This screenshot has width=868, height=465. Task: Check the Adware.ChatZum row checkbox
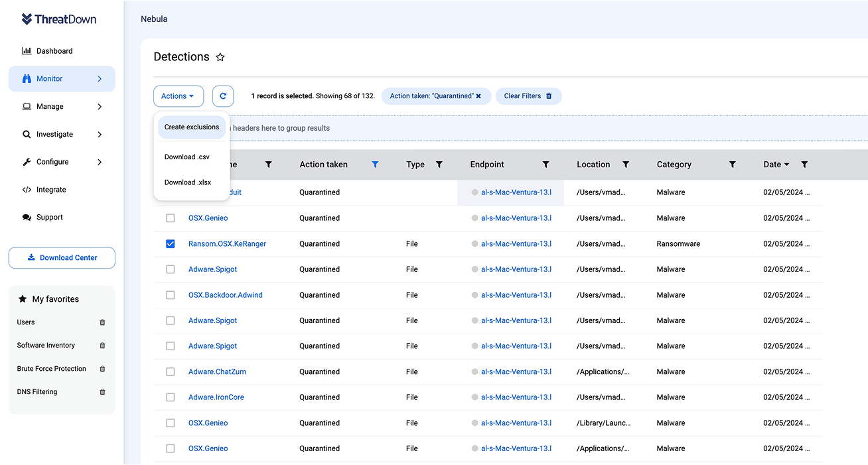tap(171, 372)
